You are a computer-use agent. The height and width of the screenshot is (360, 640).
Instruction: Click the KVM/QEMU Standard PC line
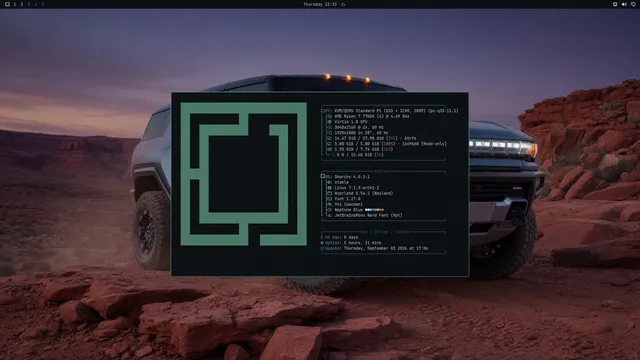[x=396, y=111]
